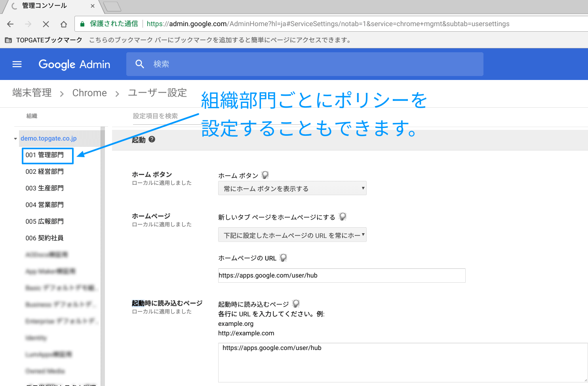Focus the 検索 search field in the header

pyautogui.click(x=305, y=64)
